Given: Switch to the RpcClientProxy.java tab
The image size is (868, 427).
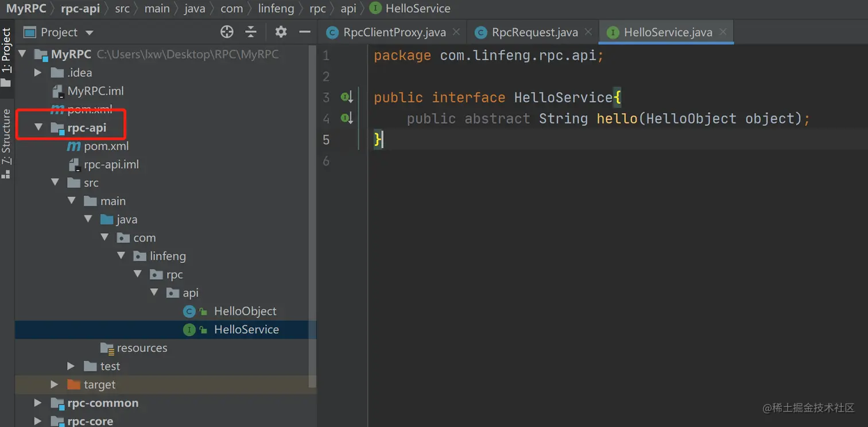Looking at the screenshot, I should [x=394, y=32].
